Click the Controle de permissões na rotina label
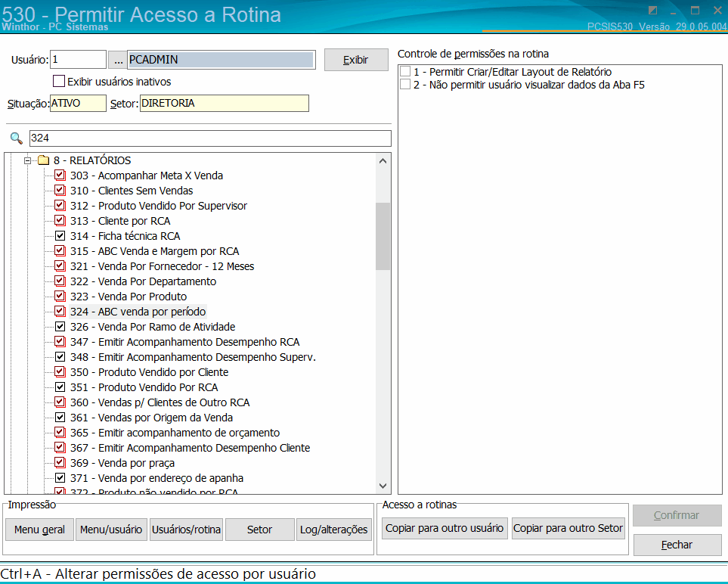The width and height of the screenshot is (728, 584). click(473, 54)
